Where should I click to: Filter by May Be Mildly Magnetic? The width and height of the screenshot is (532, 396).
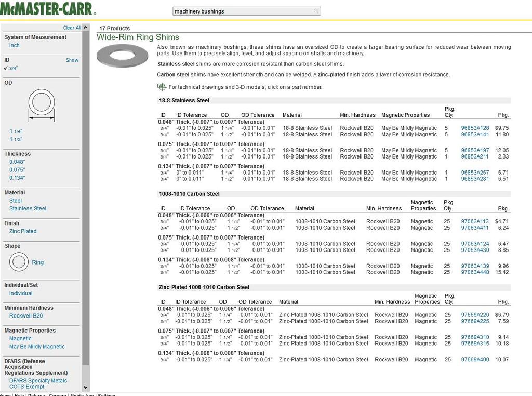pos(37,347)
